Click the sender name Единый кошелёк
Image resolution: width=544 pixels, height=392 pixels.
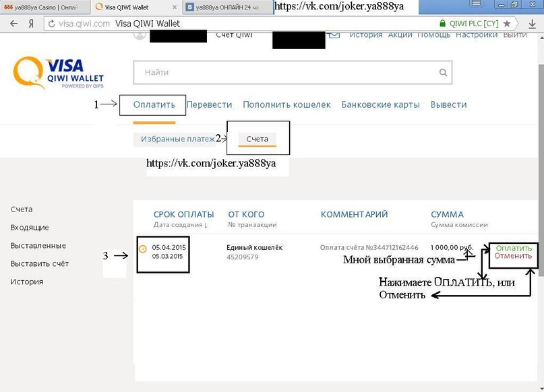coord(254,247)
